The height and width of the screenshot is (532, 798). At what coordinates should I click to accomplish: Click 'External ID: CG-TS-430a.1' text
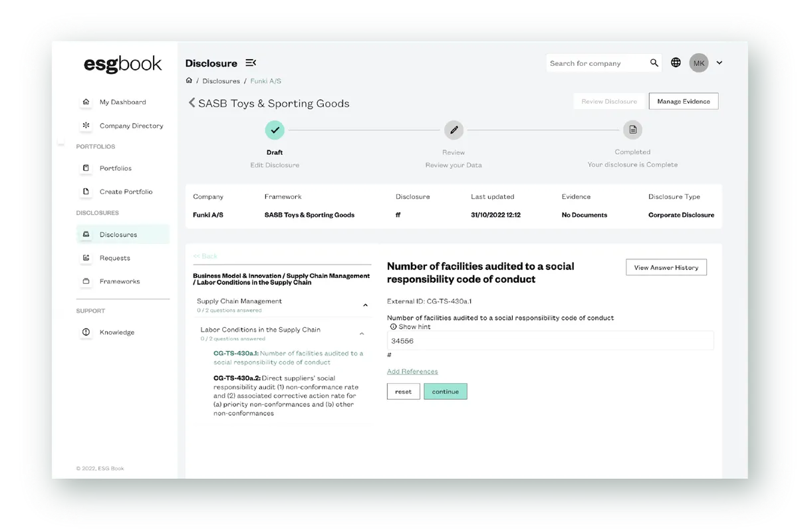tap(430, 301)
